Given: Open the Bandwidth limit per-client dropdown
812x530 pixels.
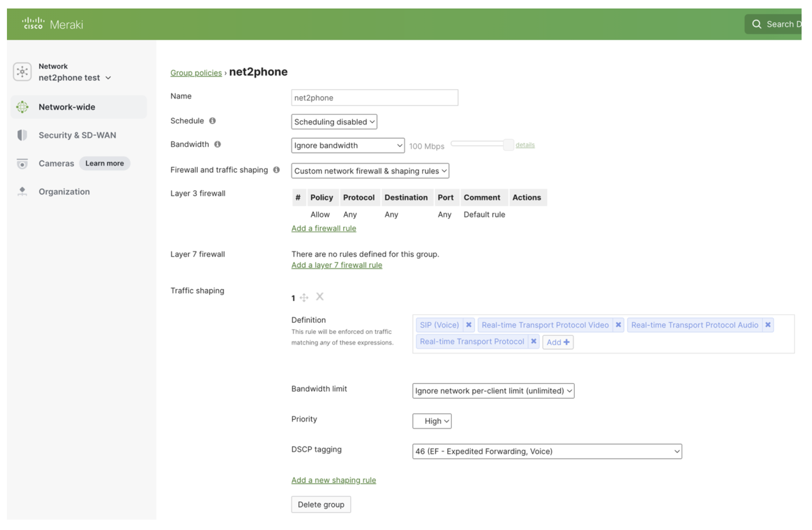Looking at the screenshot, I should click(493, 391).
